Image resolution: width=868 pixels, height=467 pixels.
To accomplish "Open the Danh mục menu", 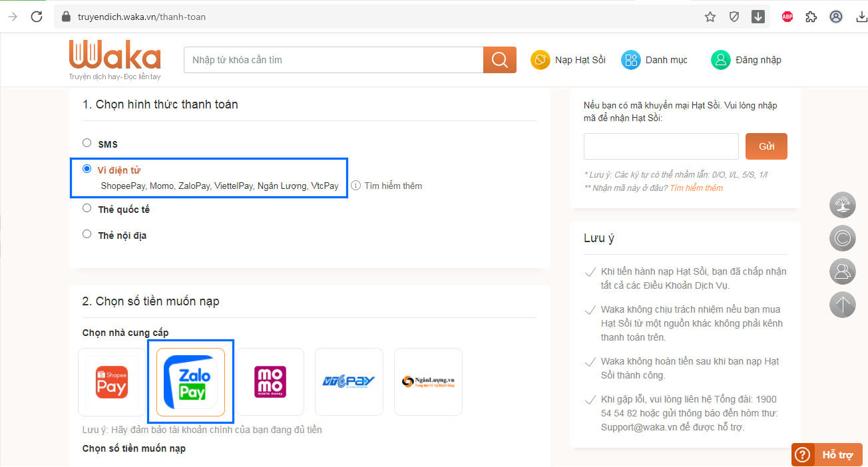I will 654,60.
